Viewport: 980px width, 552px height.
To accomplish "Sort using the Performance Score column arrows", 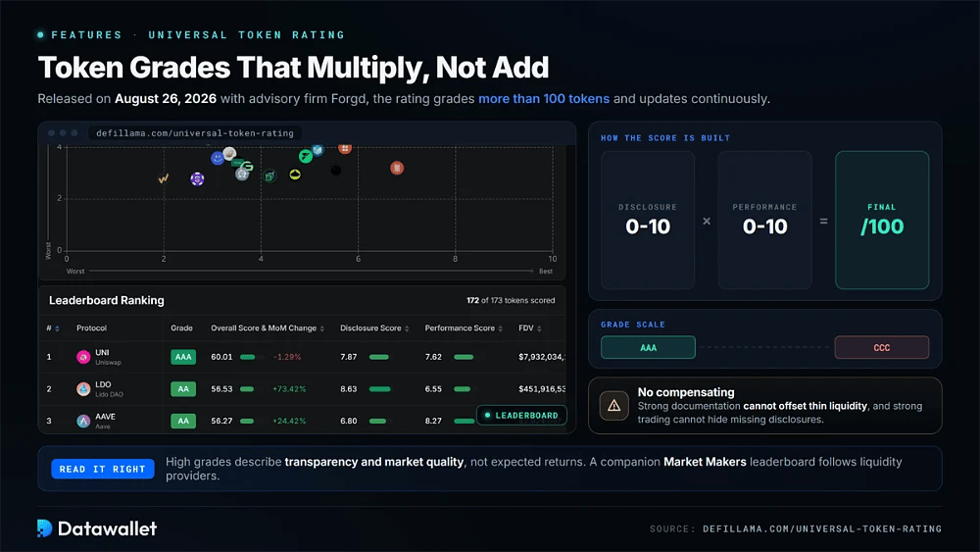I will 500,328.
